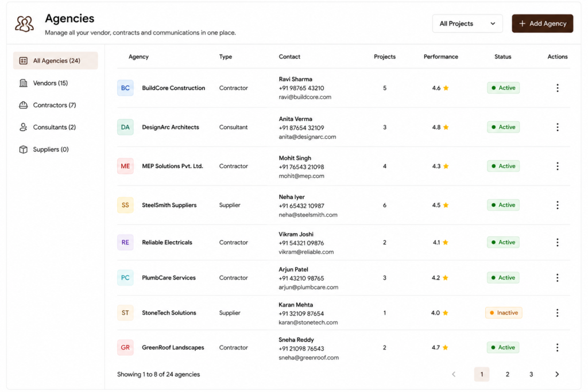Select the Consultants (2) filter
Image resolution: width=588 pixels, height=392 pixels.
(x=56, y=127)
